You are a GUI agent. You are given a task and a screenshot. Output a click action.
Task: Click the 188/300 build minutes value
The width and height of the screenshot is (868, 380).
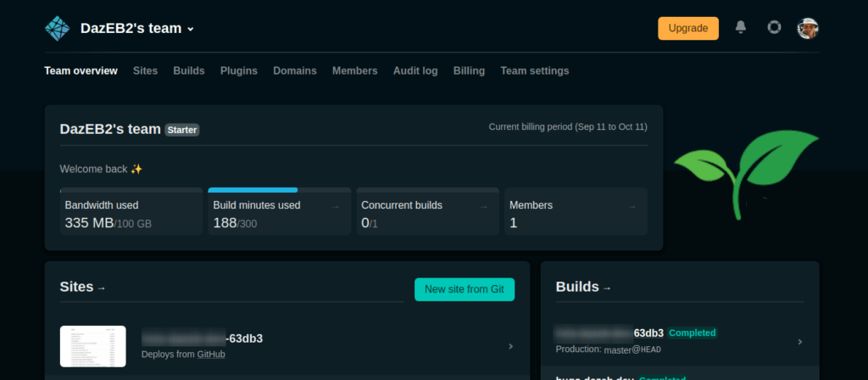235,223
